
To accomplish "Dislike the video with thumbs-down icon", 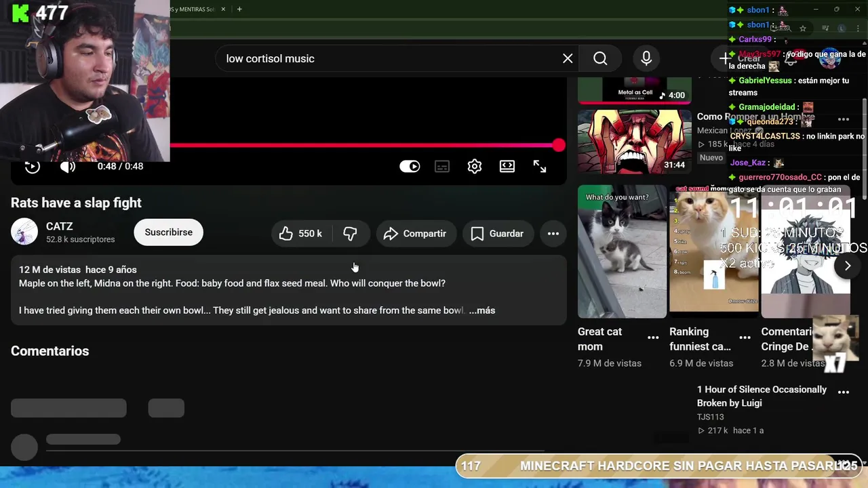I will pyautogui.click(x=350, y=233).
